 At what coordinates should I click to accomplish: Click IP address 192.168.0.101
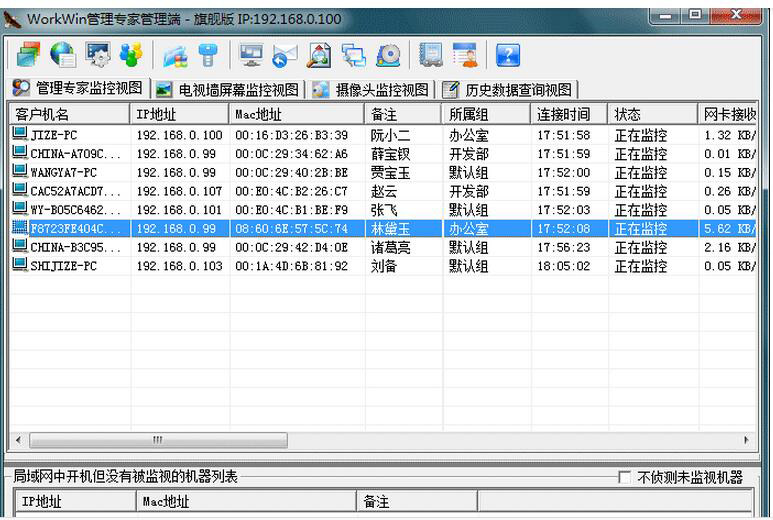click(179, 210)
